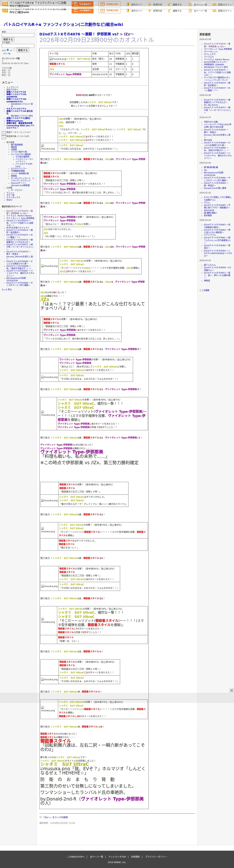The height and width of the screenshot is (868, 234).
Task: Open 伊邪那美命 -IZANAMI- in the update history
Action: coord(214,64)
